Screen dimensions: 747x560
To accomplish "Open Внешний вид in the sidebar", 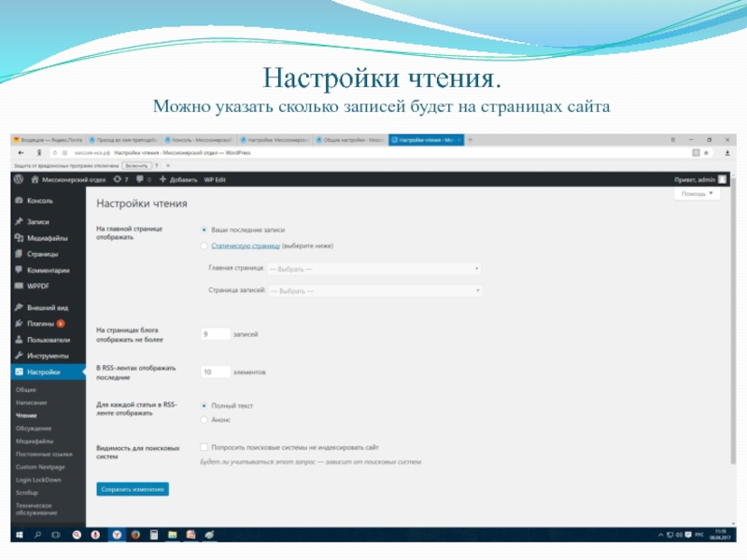I will click(x=49, y=307).
